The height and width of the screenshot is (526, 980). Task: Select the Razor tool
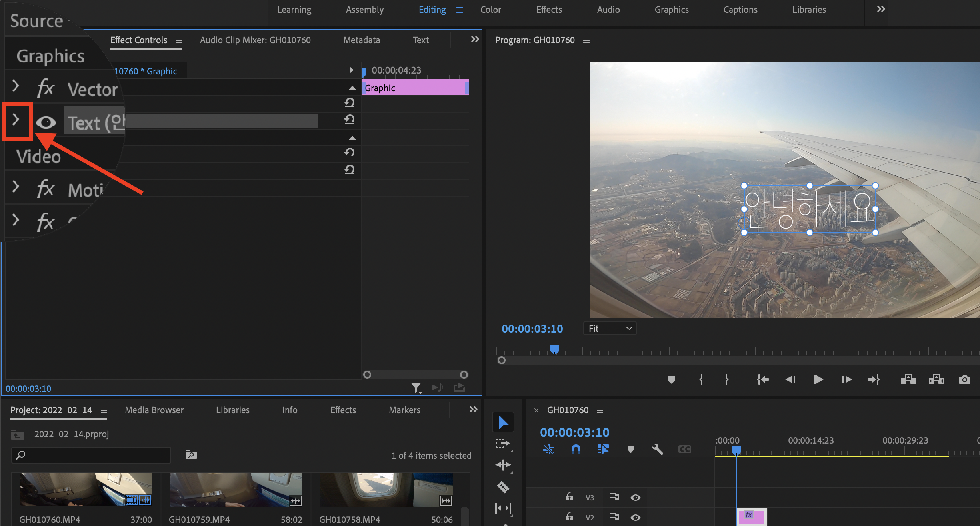(x=503, y=487)
